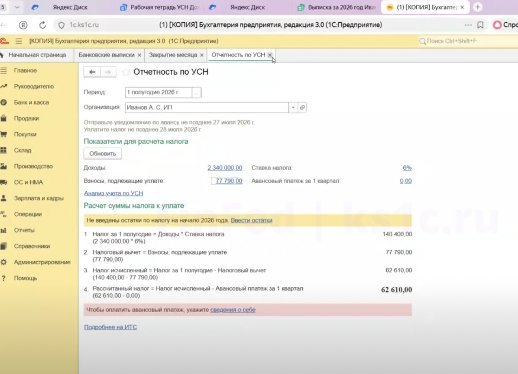The image size is (518, 374).
Task: Click the Продажи bag icon
Action: pos(3,118)
